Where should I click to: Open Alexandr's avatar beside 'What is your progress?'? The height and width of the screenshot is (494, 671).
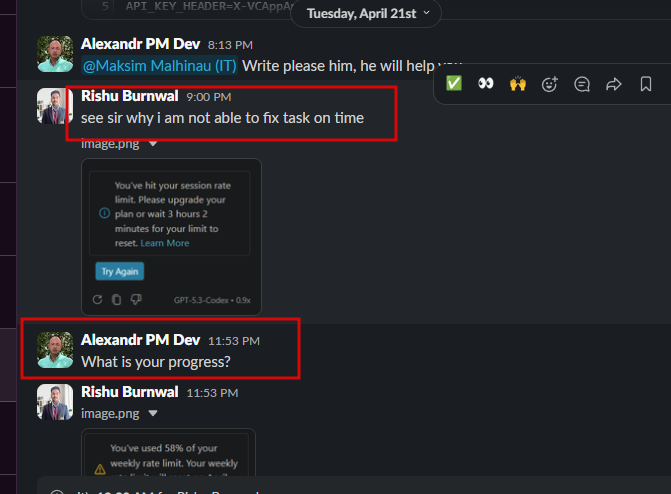click(55, 350)
